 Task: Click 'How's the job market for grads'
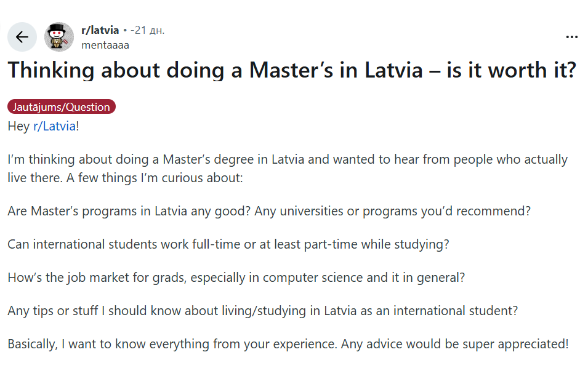point(95,278)
